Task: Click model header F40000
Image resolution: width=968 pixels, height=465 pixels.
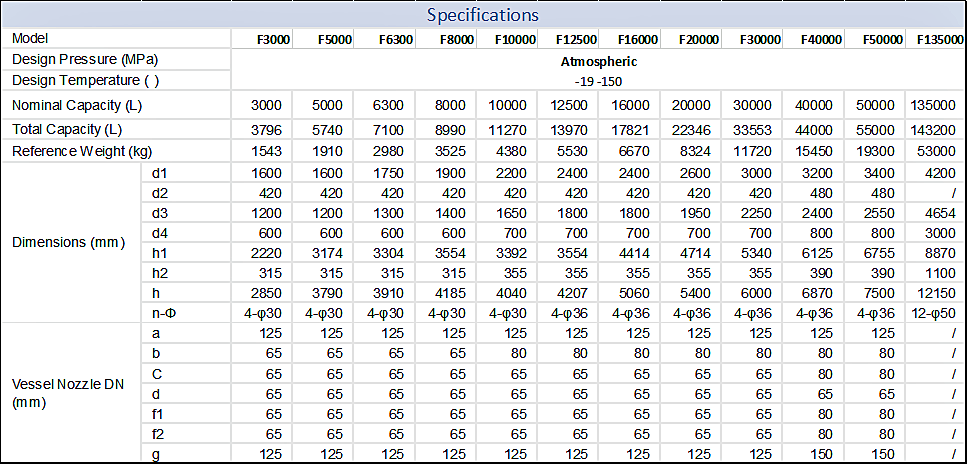Action: [822, 40]
